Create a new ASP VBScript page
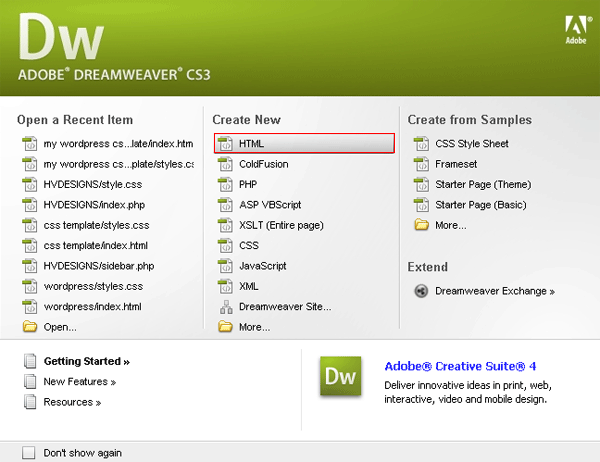The height and width of the screenshot is (462, 600). pos(270,205)
